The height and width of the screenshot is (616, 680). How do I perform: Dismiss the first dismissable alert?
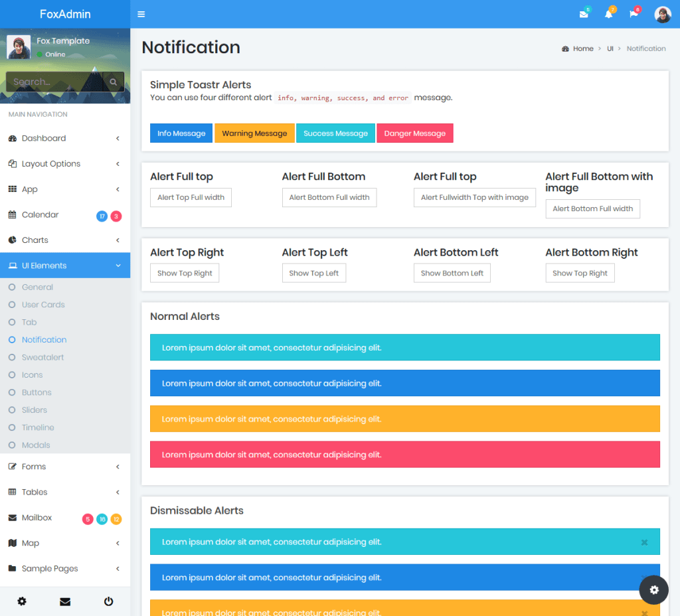(643, 542)
